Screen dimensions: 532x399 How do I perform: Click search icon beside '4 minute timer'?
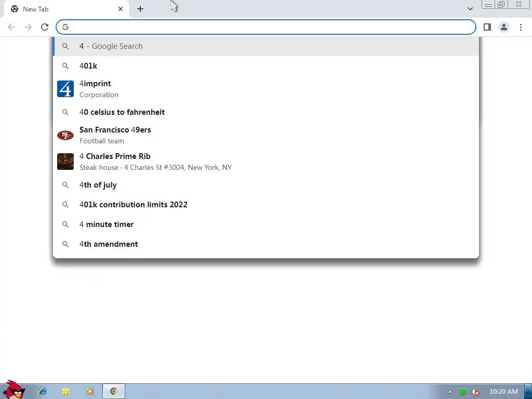(x=65, y=224)
